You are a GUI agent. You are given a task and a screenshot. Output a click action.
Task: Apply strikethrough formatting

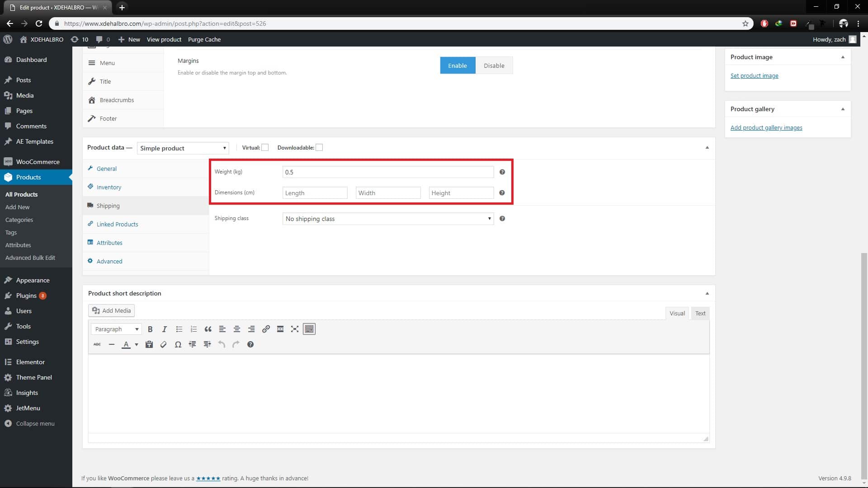97,344
